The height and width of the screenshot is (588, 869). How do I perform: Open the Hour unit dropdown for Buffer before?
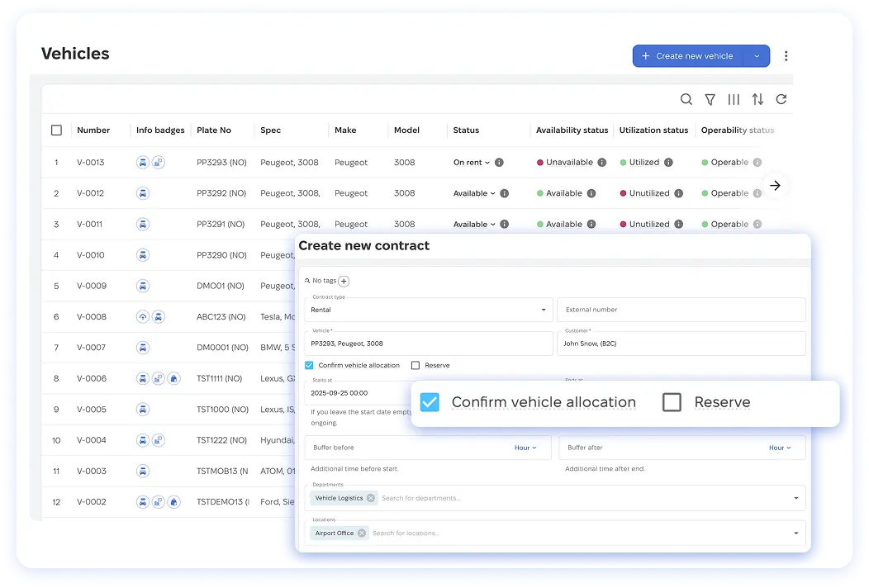tap(525, 448)
